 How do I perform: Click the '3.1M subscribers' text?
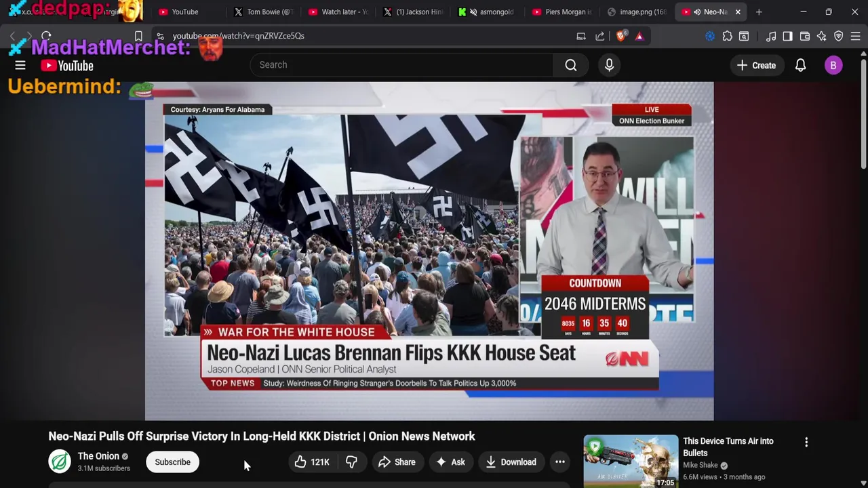104,468
